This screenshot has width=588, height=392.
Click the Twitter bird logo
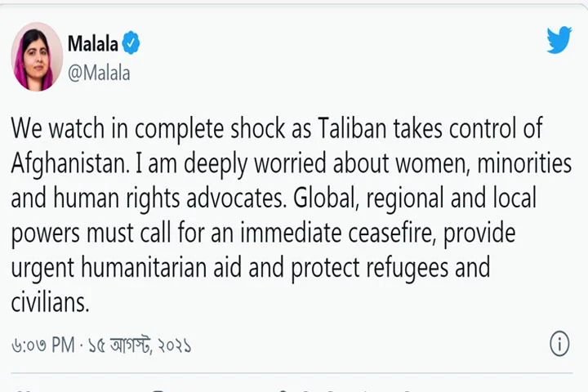coord(559,40)
